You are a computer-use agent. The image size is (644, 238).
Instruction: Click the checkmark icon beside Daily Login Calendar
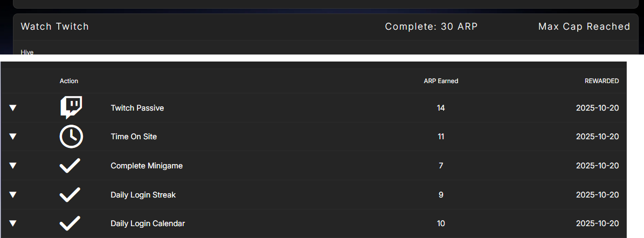70,223
